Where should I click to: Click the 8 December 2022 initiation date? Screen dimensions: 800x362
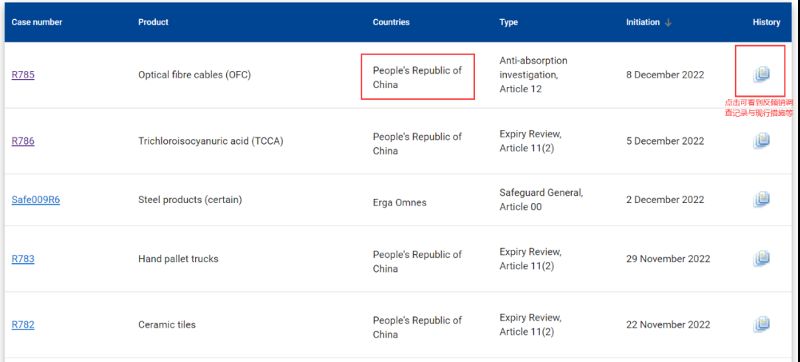665,75
